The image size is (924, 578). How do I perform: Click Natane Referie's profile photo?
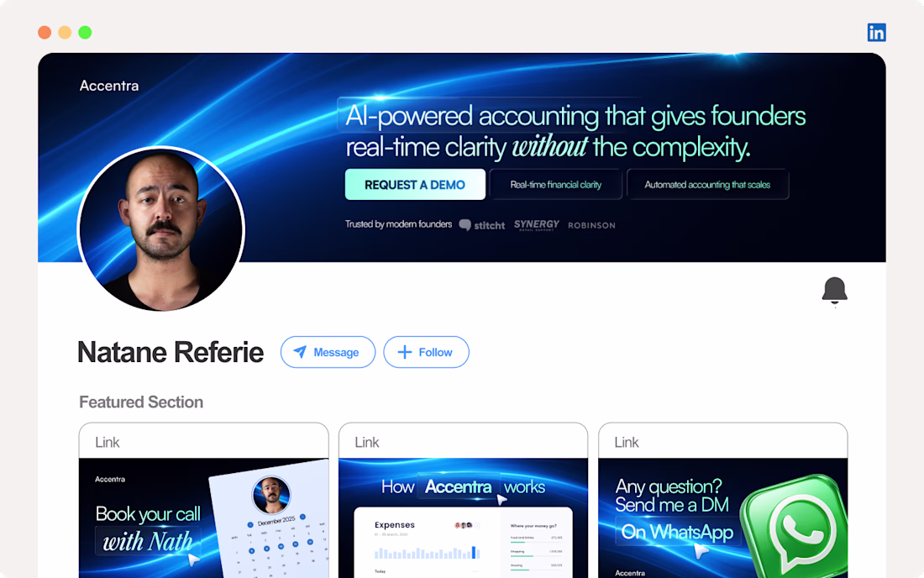pyautogui.click(x=161, y=229)
